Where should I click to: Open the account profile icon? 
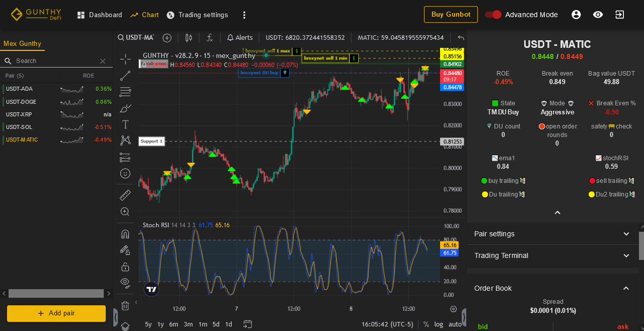click(576, 15)
